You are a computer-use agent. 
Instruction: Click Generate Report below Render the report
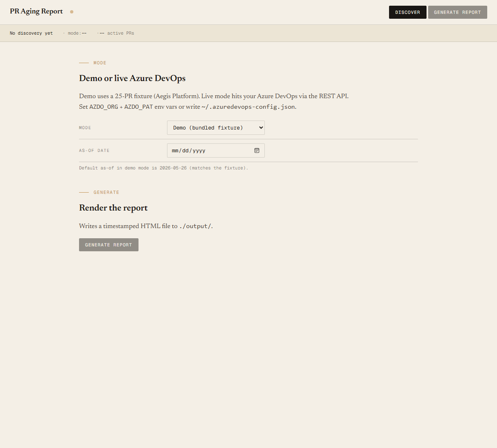109,245
